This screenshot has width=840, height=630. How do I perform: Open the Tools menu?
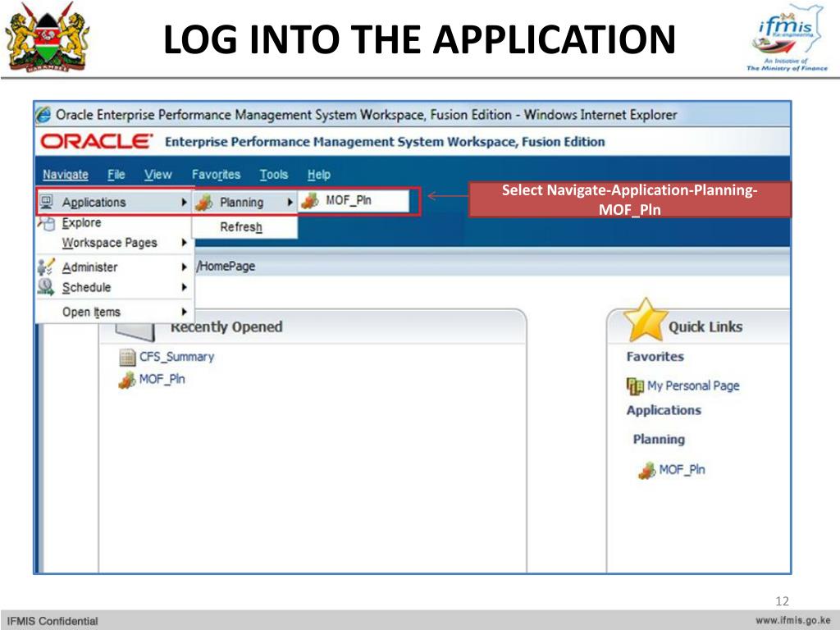[274, 175]
